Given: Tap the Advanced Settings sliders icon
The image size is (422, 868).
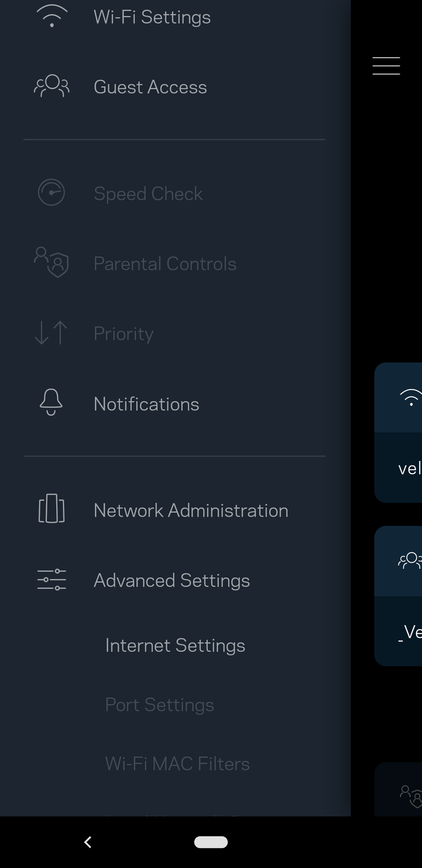Looking at the screenshot, I should pos(52,579).
